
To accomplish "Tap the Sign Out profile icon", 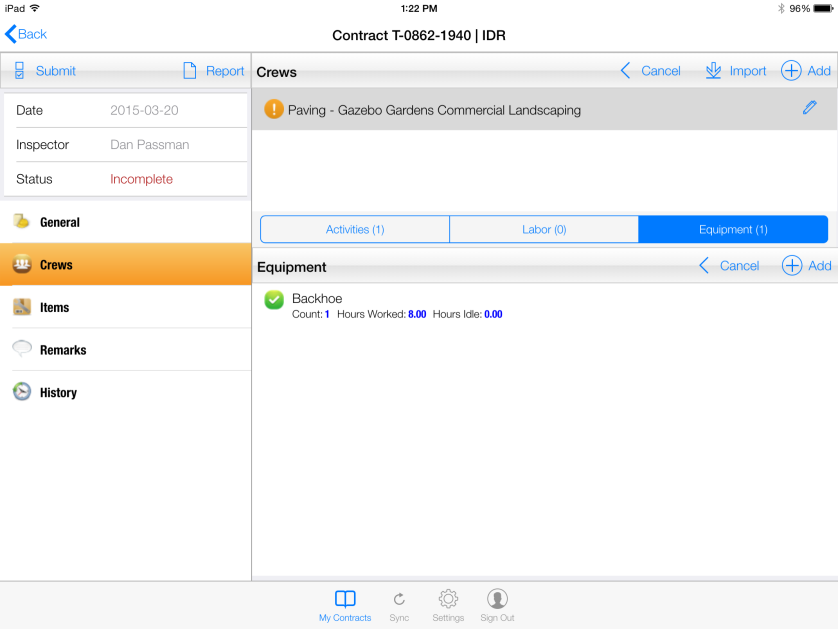I will [497, 599].
